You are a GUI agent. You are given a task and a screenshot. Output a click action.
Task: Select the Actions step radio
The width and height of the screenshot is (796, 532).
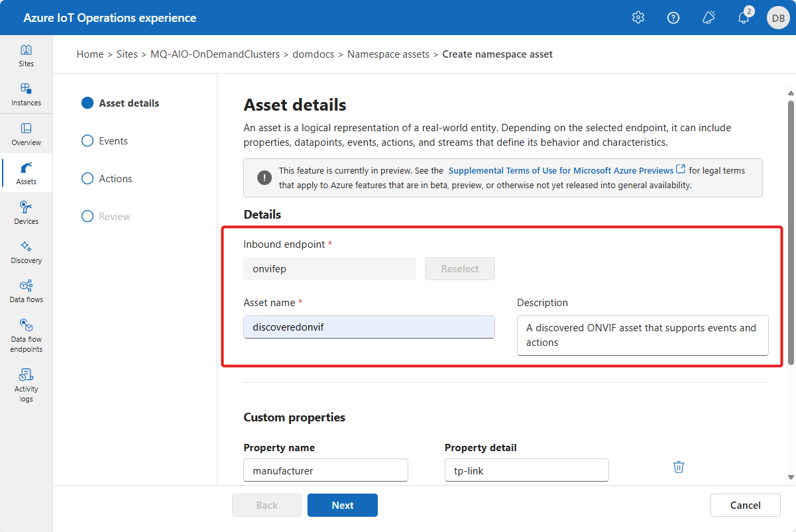87,179
